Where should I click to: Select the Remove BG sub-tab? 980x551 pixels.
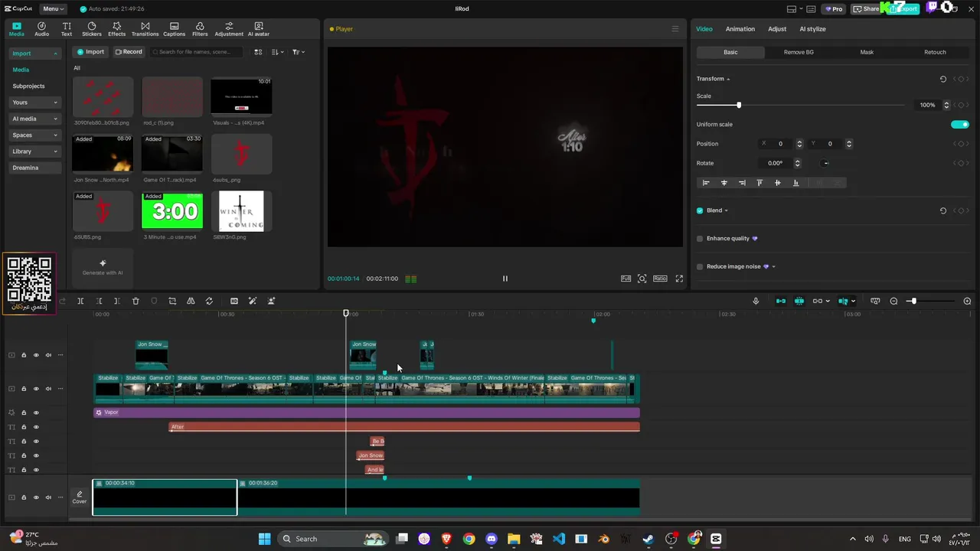799,52
